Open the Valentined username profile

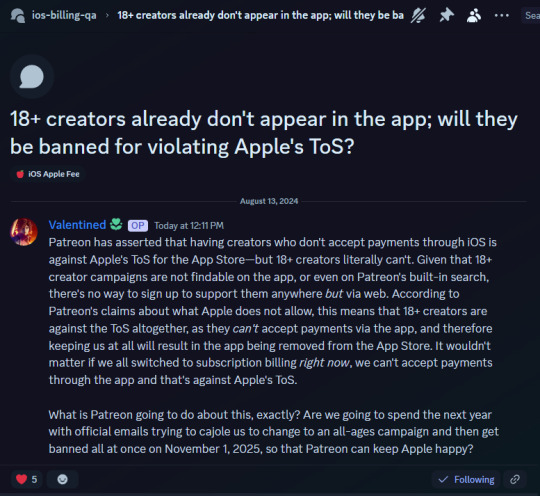click(77, 225)
